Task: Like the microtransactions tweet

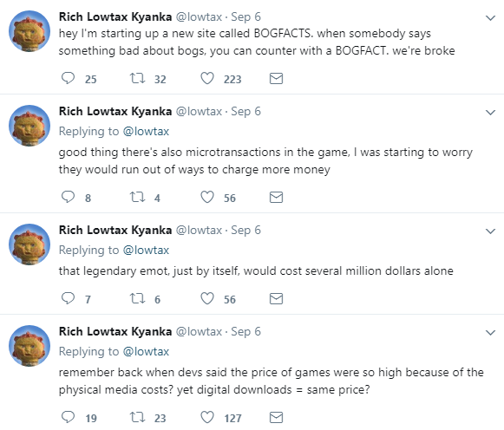Action: coord(207,197)
